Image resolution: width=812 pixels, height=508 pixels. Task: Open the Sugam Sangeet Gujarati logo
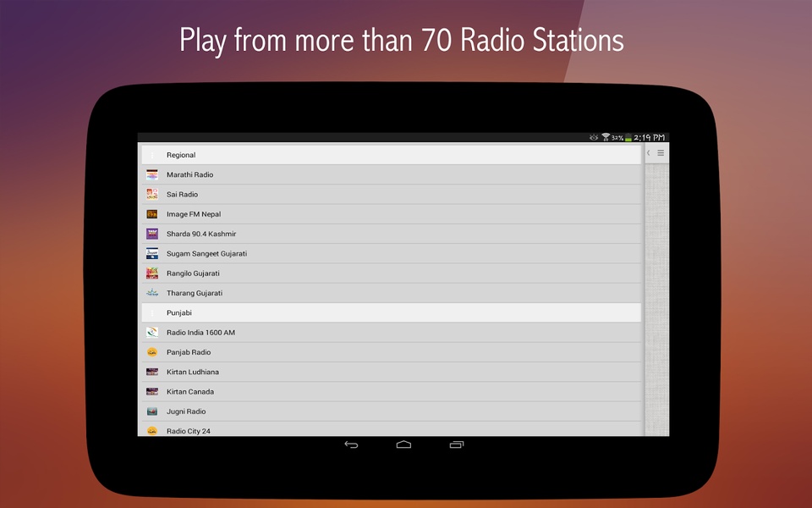[151, 253]
